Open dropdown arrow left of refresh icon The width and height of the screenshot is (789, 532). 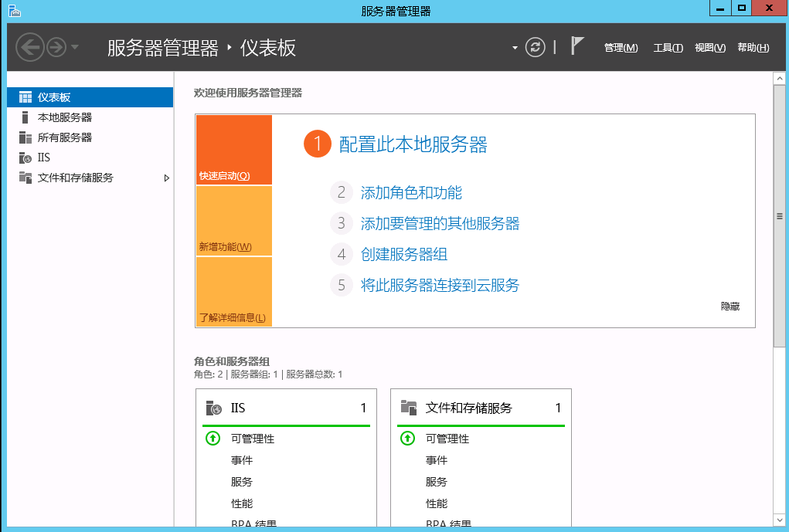[x=515, y=48]
